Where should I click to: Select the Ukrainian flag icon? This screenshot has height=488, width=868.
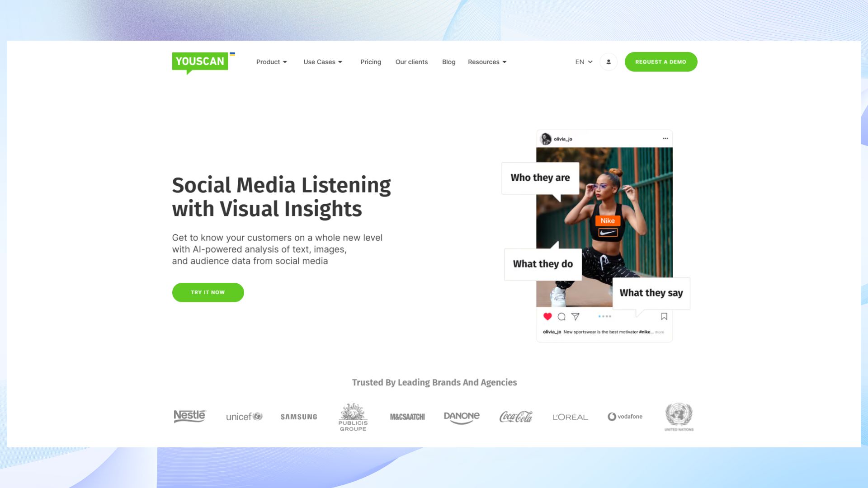[x=233, y=54]
